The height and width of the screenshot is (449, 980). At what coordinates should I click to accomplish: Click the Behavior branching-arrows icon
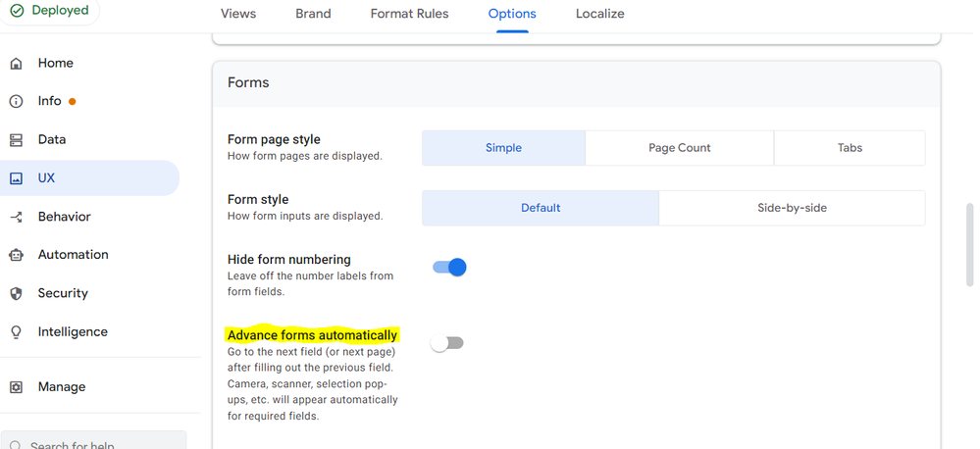click(x=17, y=217)
